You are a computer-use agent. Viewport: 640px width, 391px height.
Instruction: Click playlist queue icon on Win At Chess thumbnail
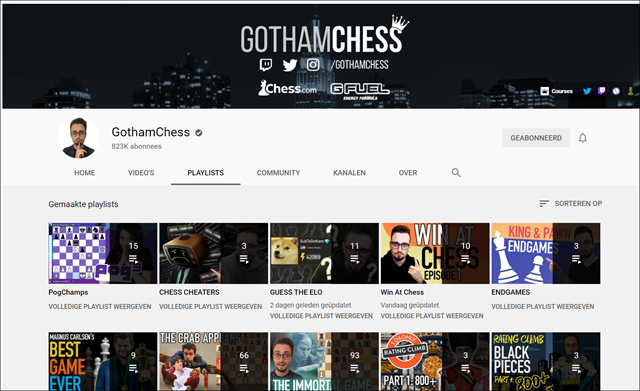(x=465, y=259)
